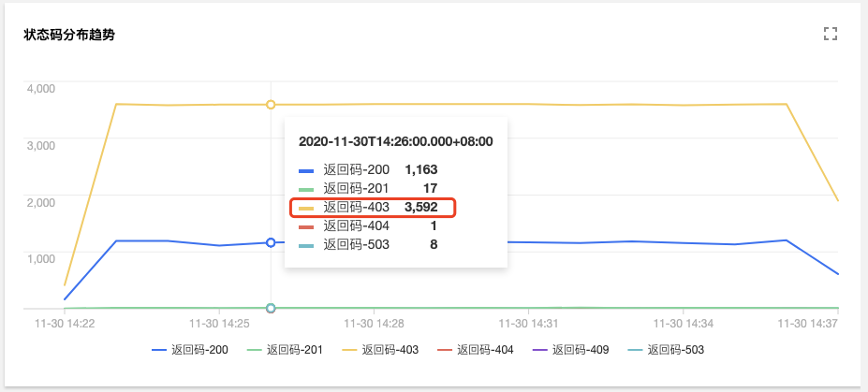Viewport: 868px width, 392px height.
Task: Click the teal data point near the x-axis
Action: tap(271, 308)
